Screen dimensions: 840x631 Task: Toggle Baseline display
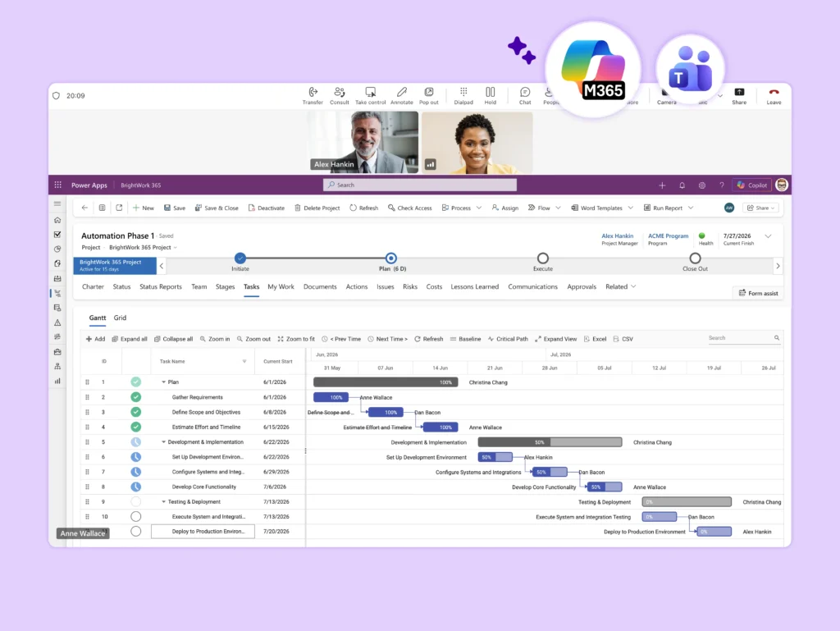pyautogui.click(x=465, y=339)
